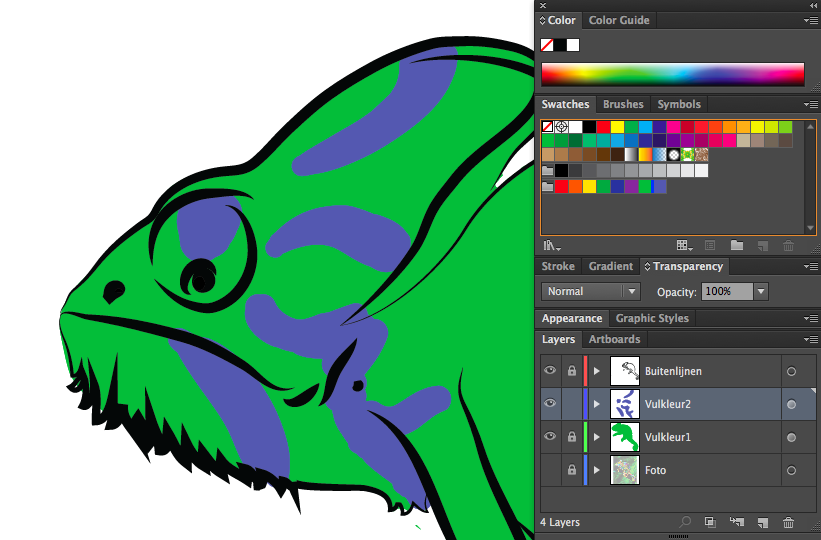Click the Show Swatch Kinds menu icon

tap(684, 245)
